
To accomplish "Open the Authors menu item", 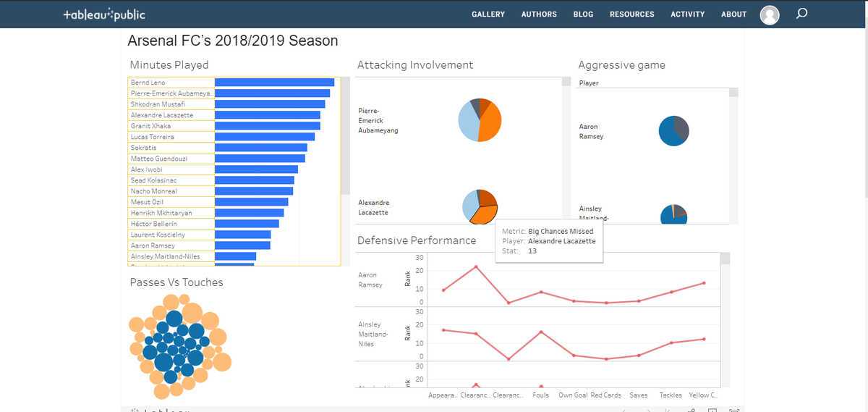I will pos(539,14).
